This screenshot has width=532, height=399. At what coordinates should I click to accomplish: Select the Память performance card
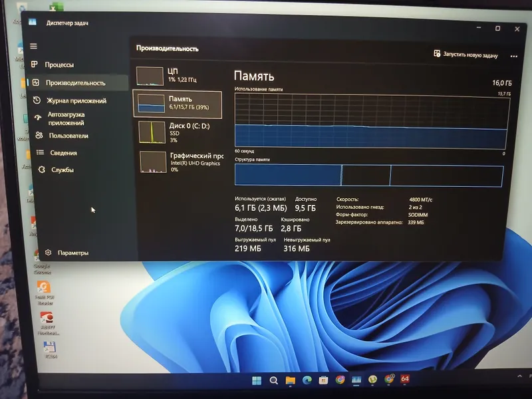[x=178, y=104]
